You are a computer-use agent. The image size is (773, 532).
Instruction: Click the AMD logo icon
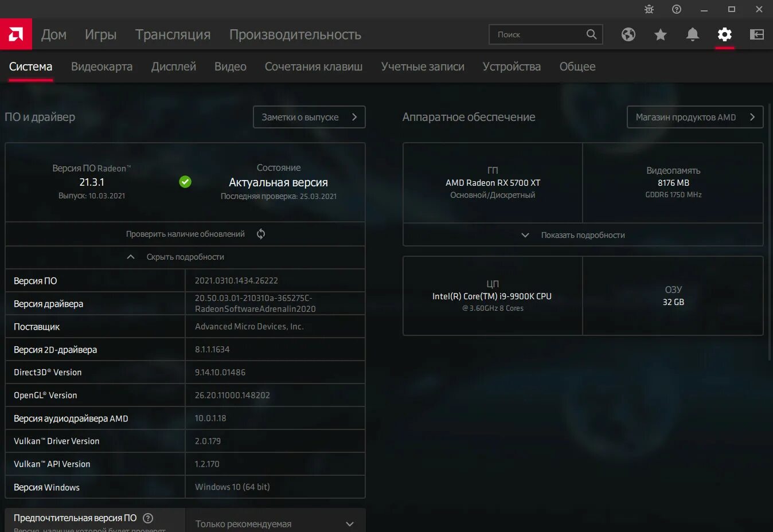pyautogui.click(x=16, y=34)
